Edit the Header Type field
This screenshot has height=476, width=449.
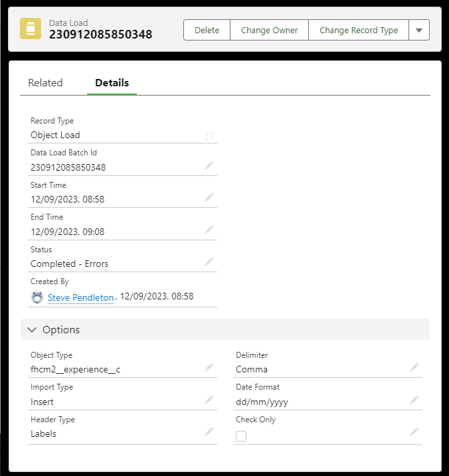209,432
